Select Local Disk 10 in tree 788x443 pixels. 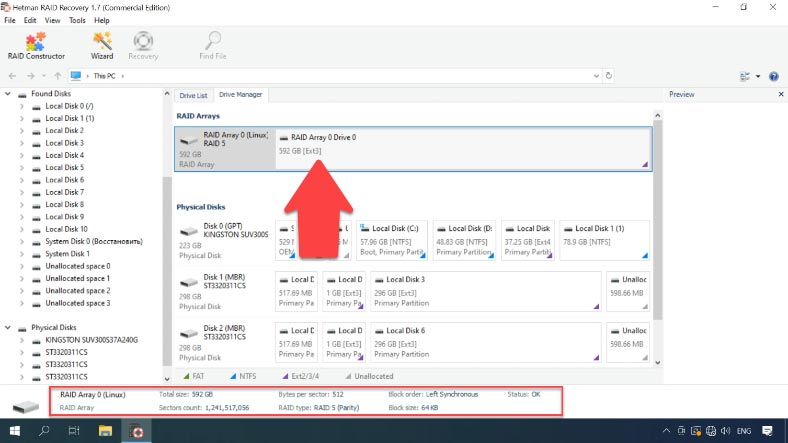pyautogui.click(x=66, y=229)
